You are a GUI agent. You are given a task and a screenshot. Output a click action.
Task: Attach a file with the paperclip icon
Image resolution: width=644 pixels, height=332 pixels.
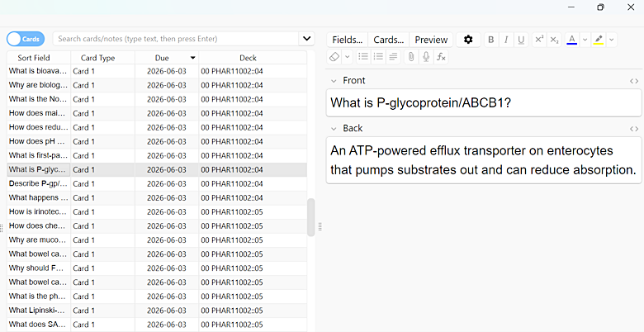tap(410, 57)
